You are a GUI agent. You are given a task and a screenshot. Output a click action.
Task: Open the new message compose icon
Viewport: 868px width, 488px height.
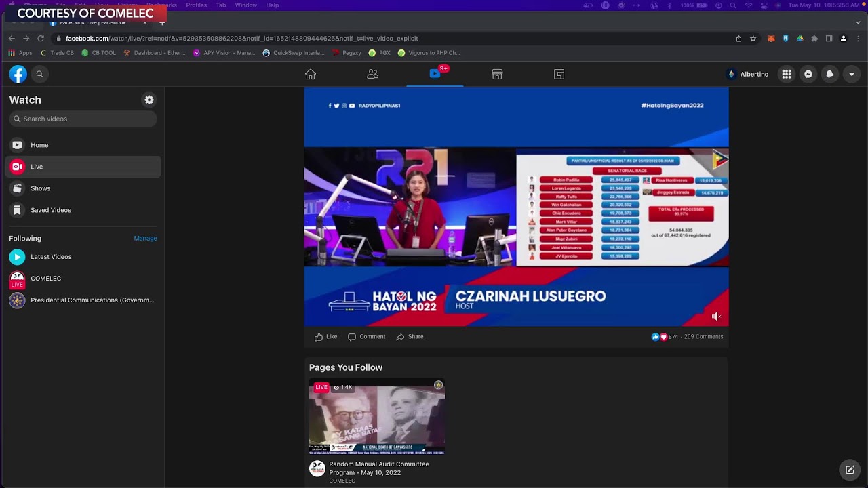[x=850, y=470]
